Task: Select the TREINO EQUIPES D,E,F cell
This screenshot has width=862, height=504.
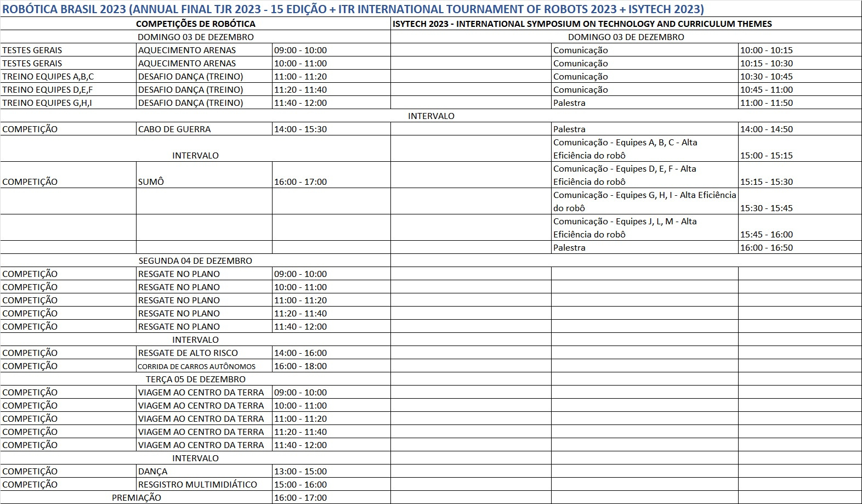Action: (48, 90)
